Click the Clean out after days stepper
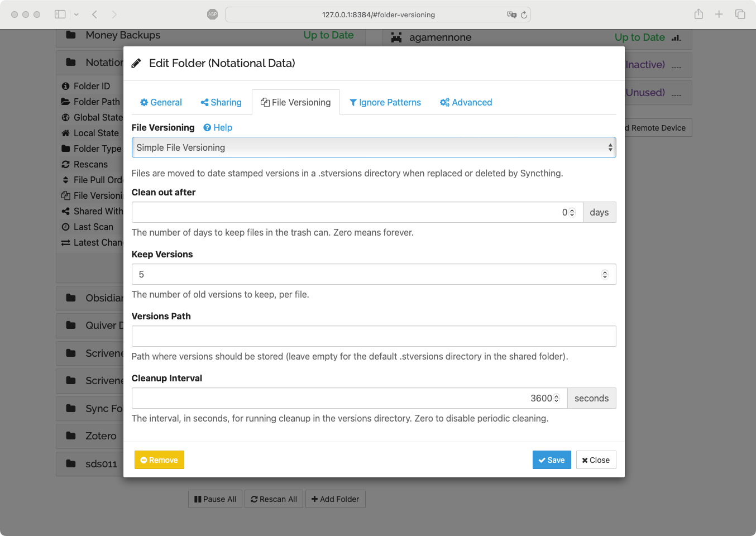The image size is (756, 536). pyautogui.click(x=572, y=212)
